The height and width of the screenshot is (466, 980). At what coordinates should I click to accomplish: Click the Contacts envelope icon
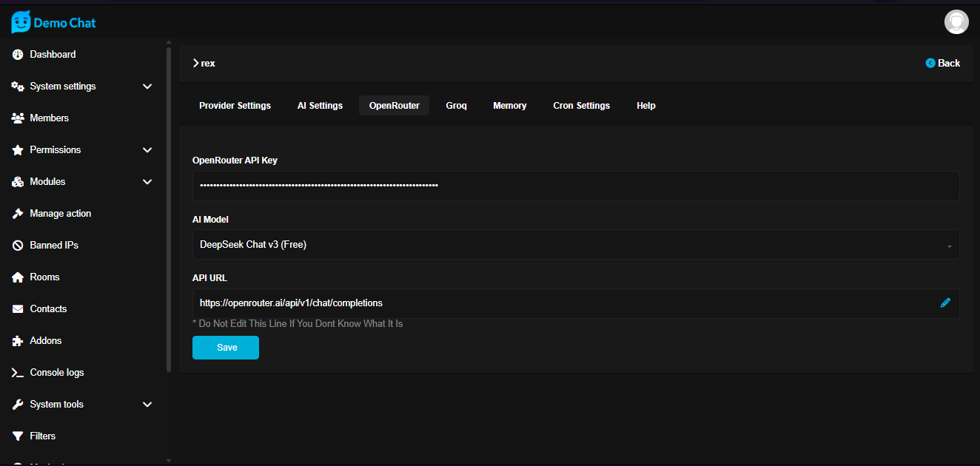pyautogui.click(x=18, y=309)
